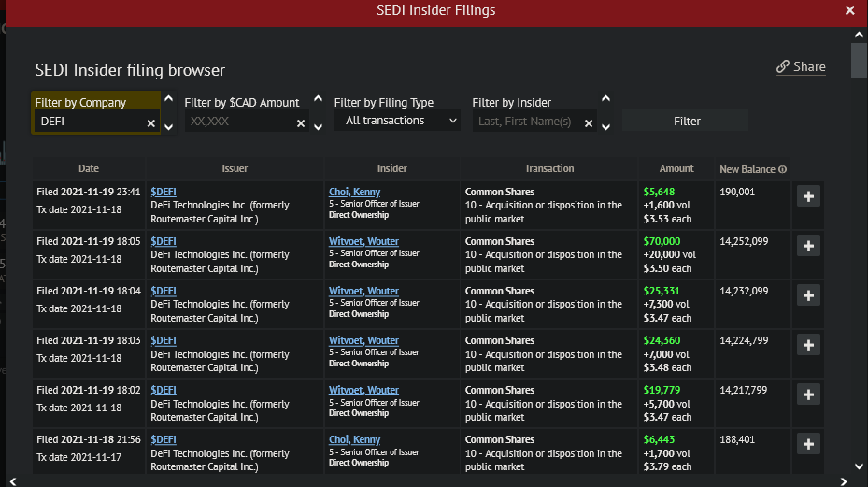The height and width of the screenshot is (487, 868).
Task: Click up arrow beside Filter by Company
Action: click(168, 98)
